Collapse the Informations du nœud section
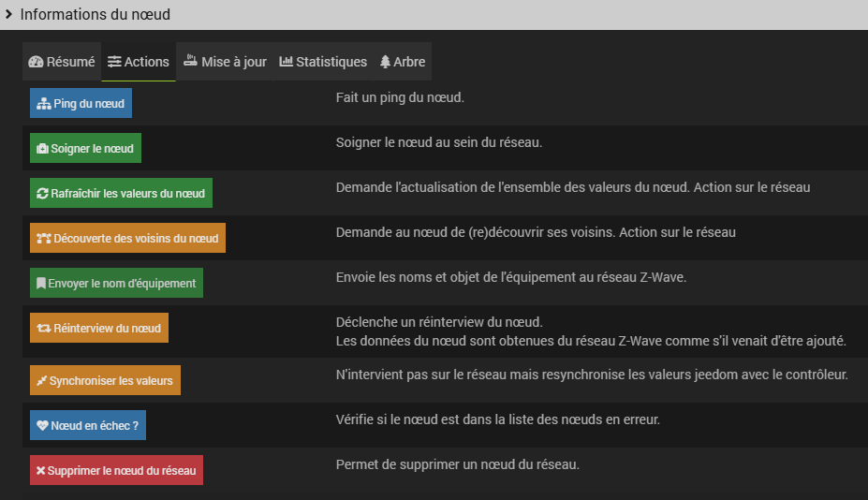The image size is (868, 500). (8, 15)
